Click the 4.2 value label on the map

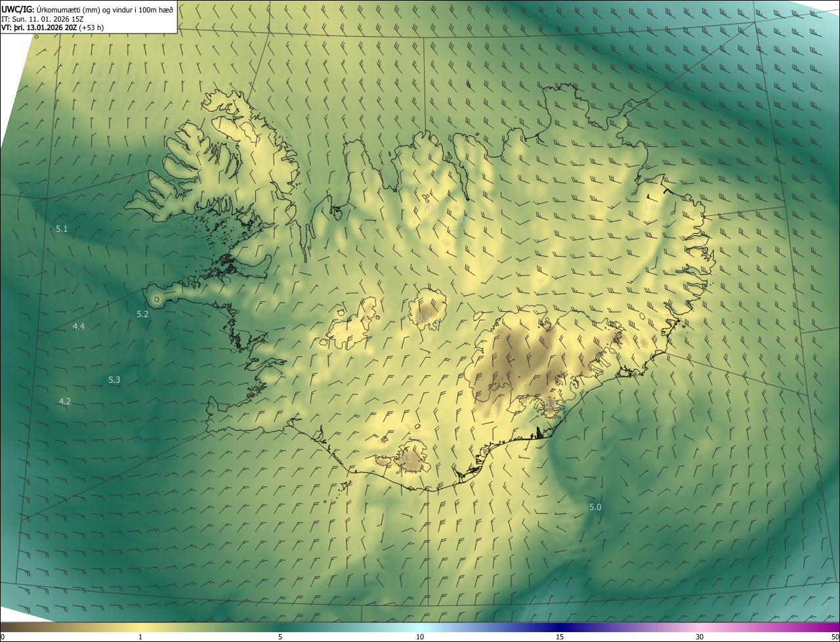click(x=64, y=401)
